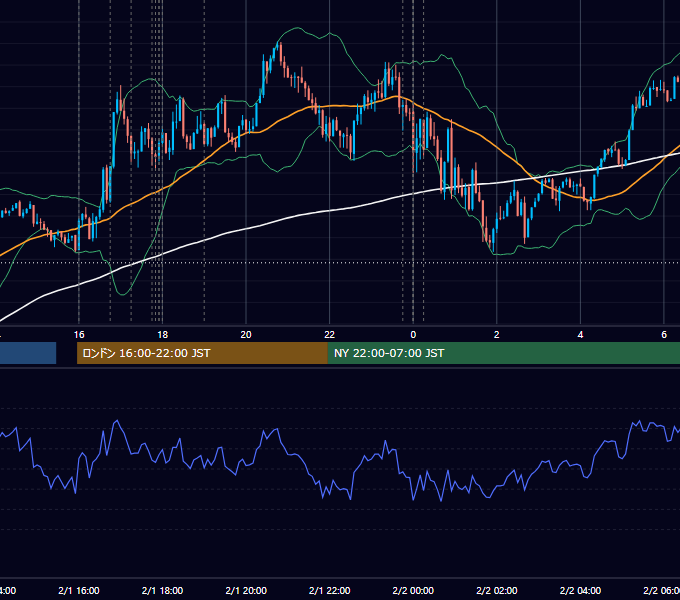Viewport: 680px width, 600px height.
Task: Click hour label 6 on price chart axis
Action: pos(664,335)
